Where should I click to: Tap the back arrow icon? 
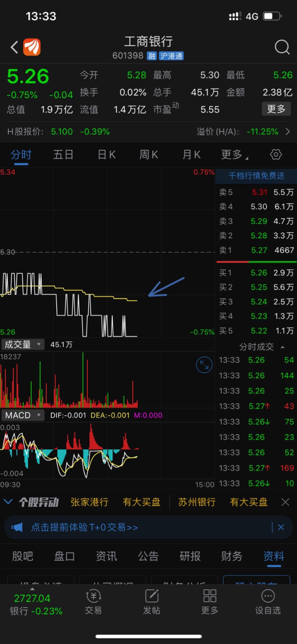14,47
